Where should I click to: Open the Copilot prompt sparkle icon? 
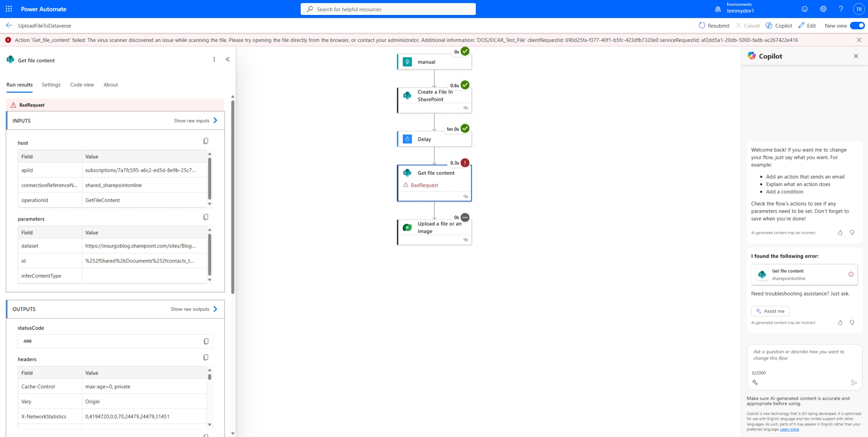point(755,382)
